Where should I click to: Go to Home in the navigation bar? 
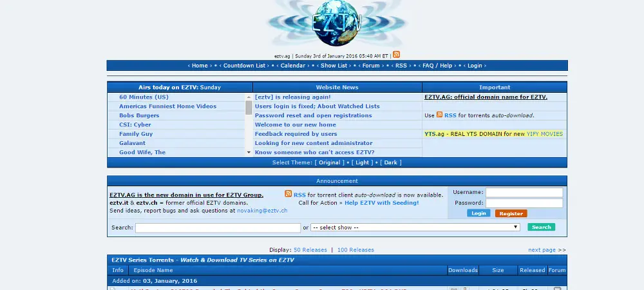pyautogui.click(x=200, y=66)
